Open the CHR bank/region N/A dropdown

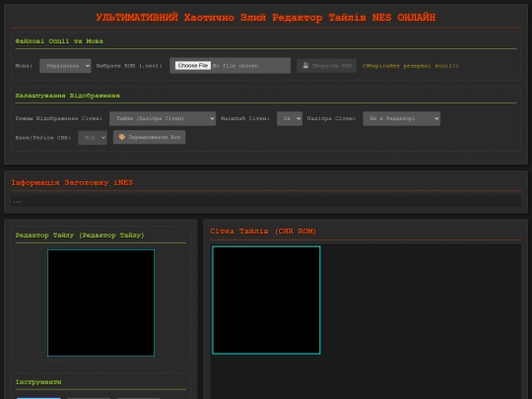(x=93, y=138)
